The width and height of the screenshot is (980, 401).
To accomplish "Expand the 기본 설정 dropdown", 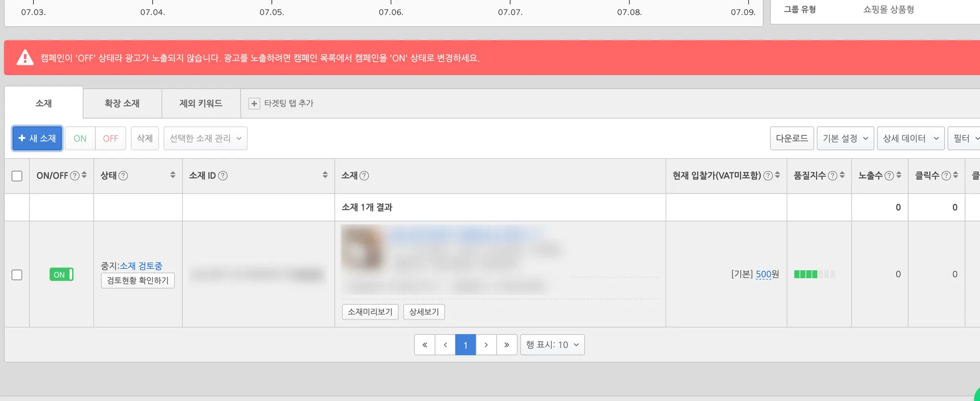I will (845, 138).
